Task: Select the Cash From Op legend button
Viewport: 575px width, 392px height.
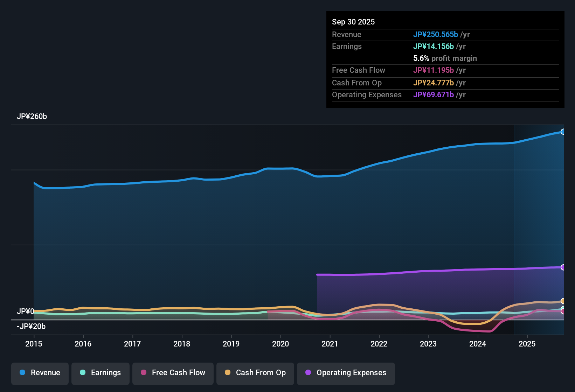Action: click(255, 373)
